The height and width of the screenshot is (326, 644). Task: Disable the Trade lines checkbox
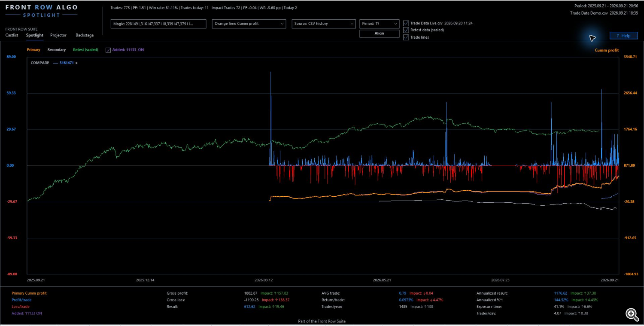point(406,37)
